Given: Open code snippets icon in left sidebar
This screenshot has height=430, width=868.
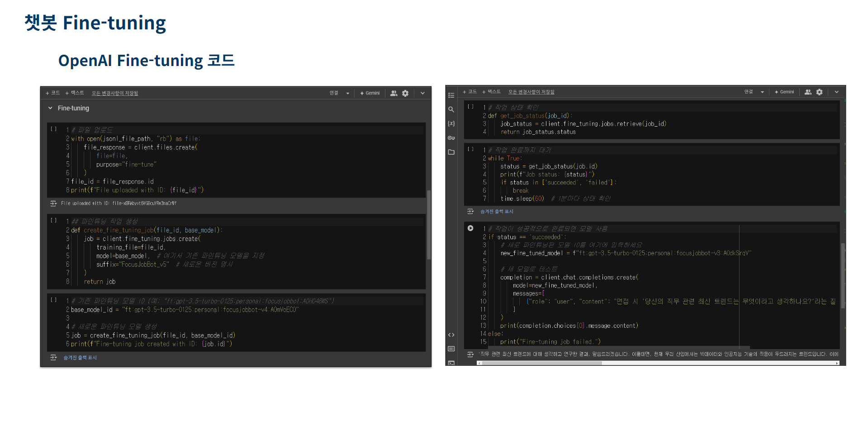Looking at the screenshot, I should 451,335.
